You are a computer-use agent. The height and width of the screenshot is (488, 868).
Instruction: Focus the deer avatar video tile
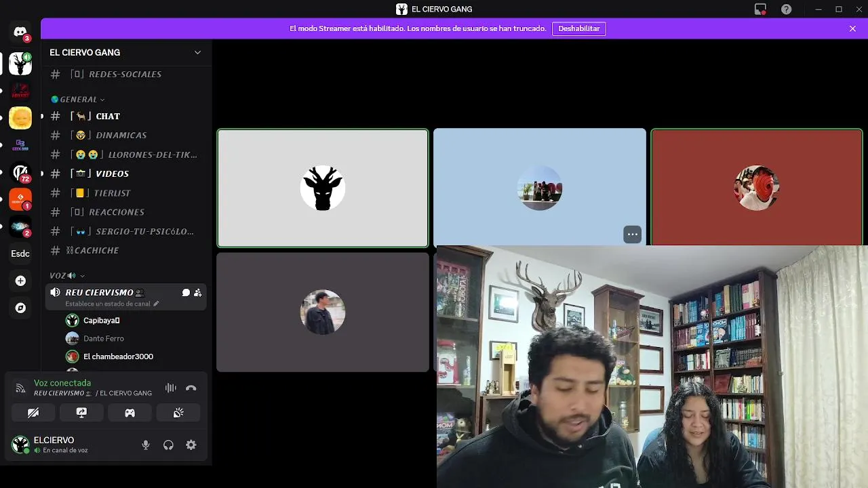[323, 188]
